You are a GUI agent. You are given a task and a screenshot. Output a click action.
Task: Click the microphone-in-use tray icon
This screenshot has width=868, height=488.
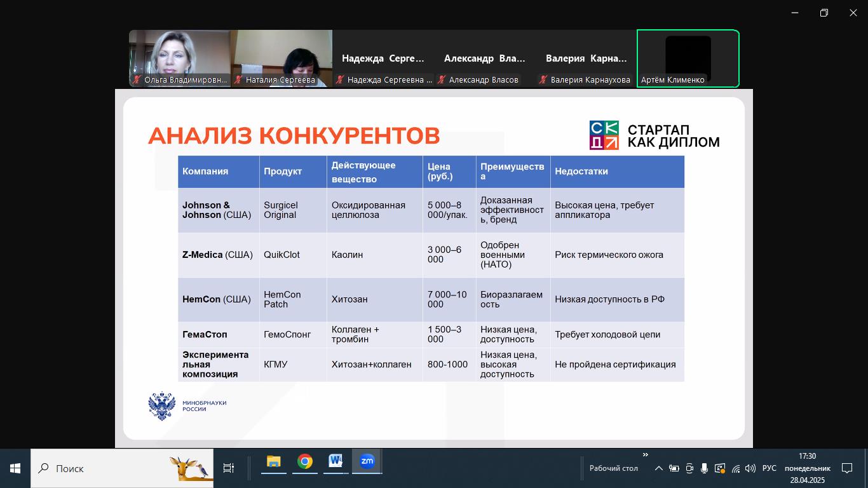click(704, 468)
